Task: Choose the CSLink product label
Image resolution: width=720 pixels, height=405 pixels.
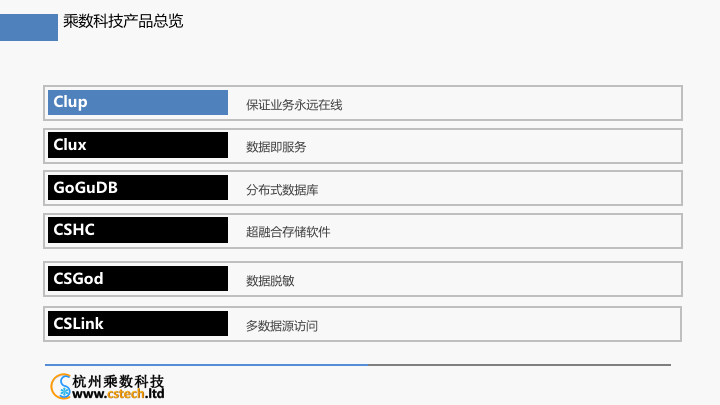Action: pyautogui.click(x=137, y=324)
